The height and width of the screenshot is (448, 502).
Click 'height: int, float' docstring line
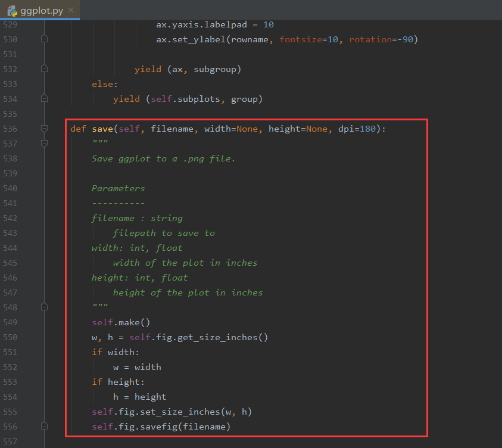139,278
